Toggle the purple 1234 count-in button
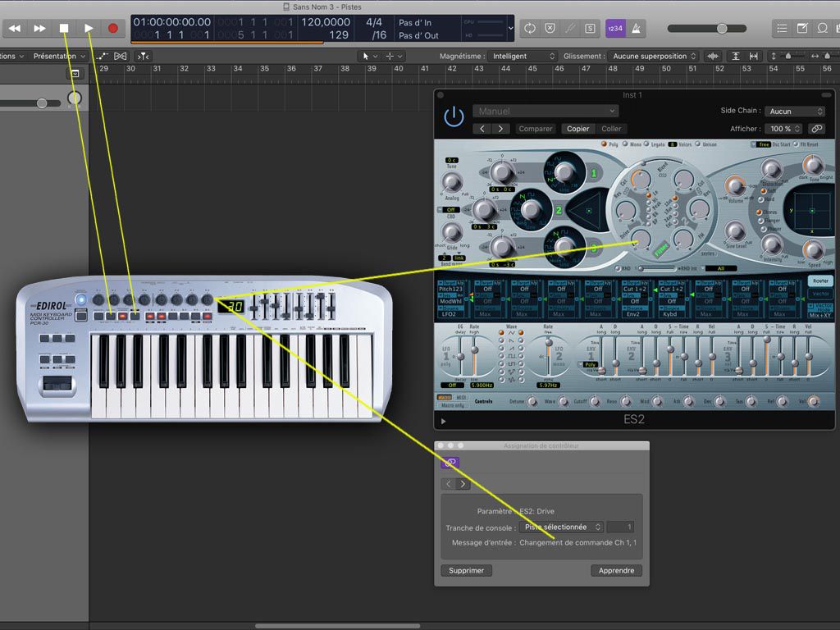 coord(615,29)
